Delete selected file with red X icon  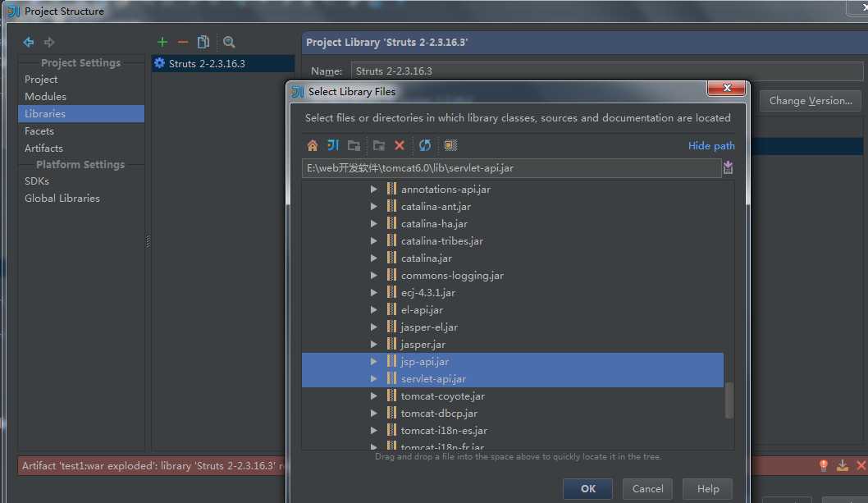(x=399, y=146)
